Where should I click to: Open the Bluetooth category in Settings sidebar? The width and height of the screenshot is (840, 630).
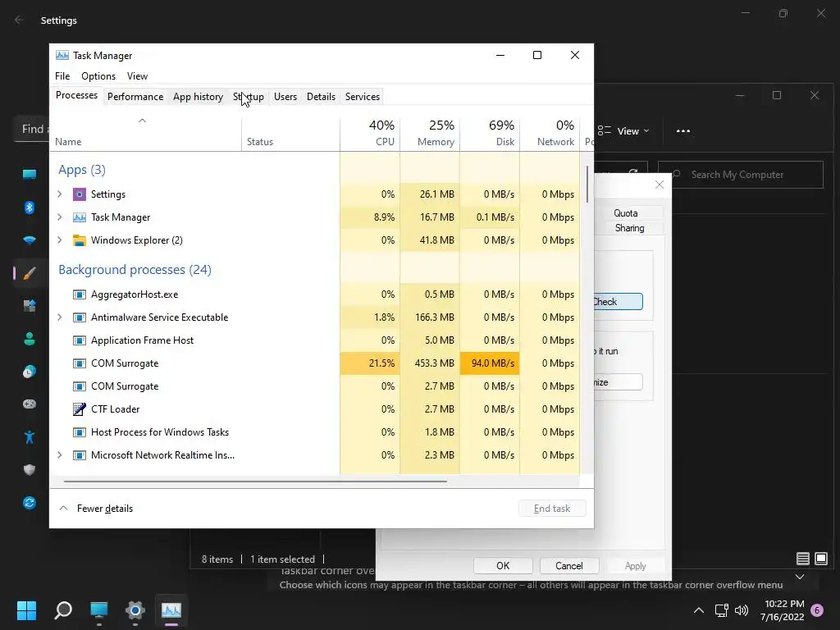click(x=30, y=208)
